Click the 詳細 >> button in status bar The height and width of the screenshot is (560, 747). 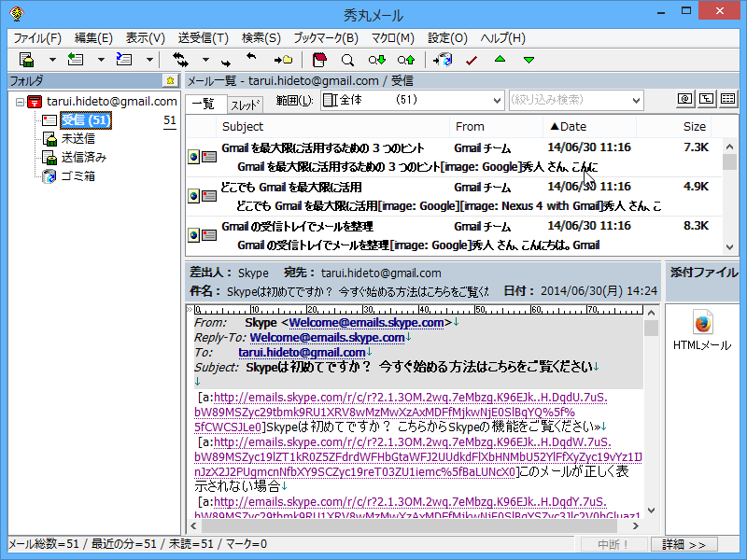[x=684, y=544]
